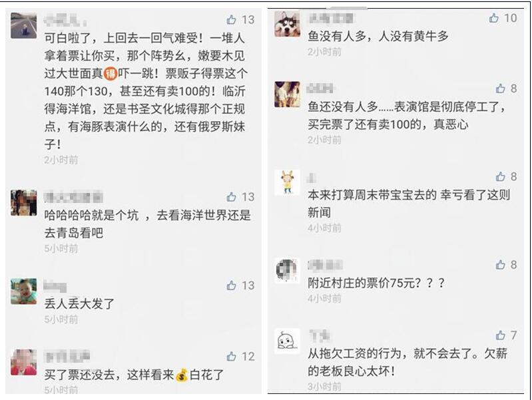532x400 pixels.
Task: Like the comment 附近村庄的票价75元
Action: (501, 265)
